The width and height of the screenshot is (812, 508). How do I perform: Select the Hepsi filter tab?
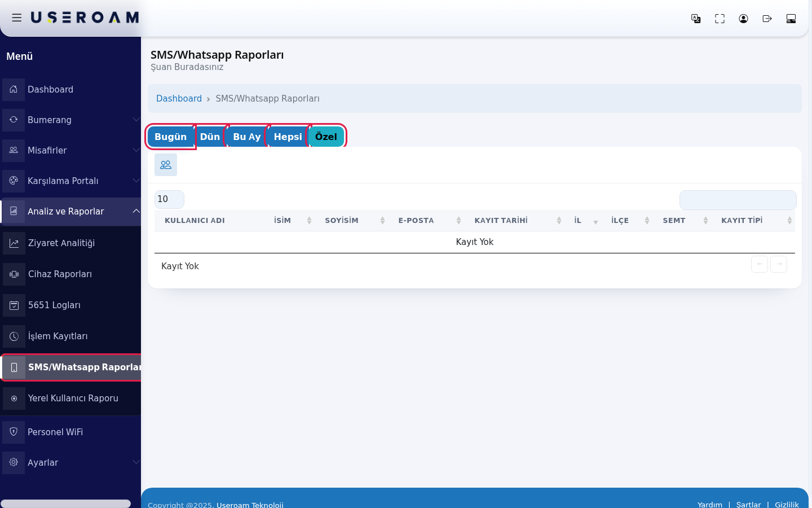point(288,137)
